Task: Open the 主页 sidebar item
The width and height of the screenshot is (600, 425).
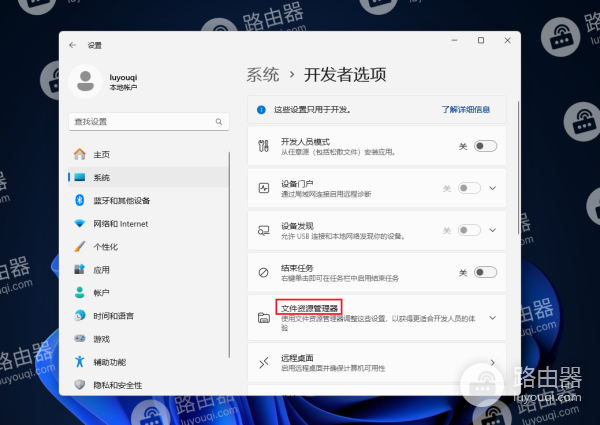Action: [x=148, y=154]
